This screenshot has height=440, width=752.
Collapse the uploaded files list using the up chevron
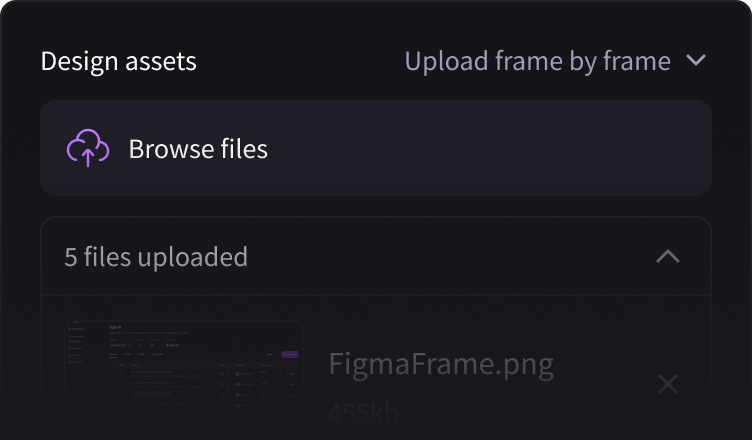(668, 256)
